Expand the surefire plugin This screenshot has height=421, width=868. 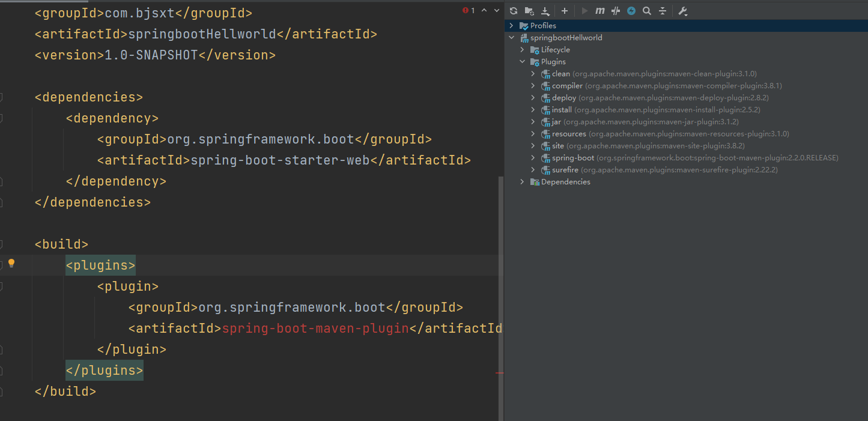pyautogui.click(x=533, y=170)
